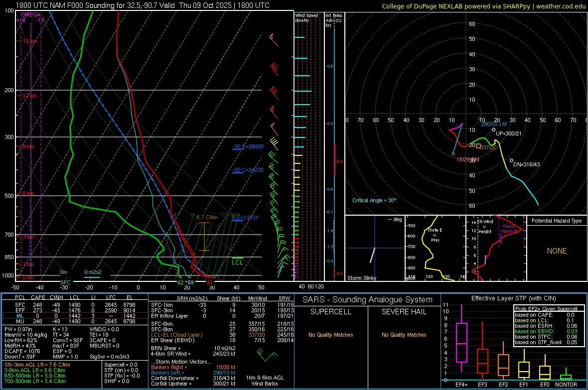Screen dimensions: 588x390
Task: Click the Storm Slinky label
Action: pos(362,278)
